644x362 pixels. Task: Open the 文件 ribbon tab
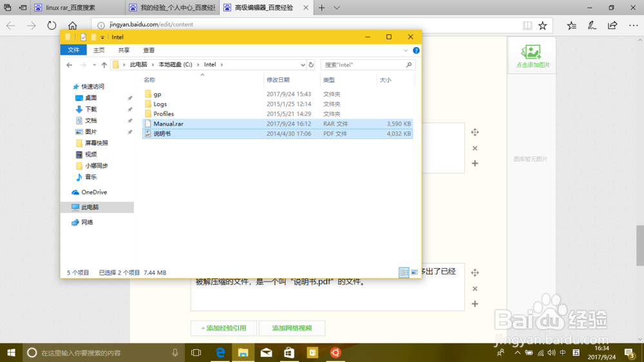tap(73, 50)
